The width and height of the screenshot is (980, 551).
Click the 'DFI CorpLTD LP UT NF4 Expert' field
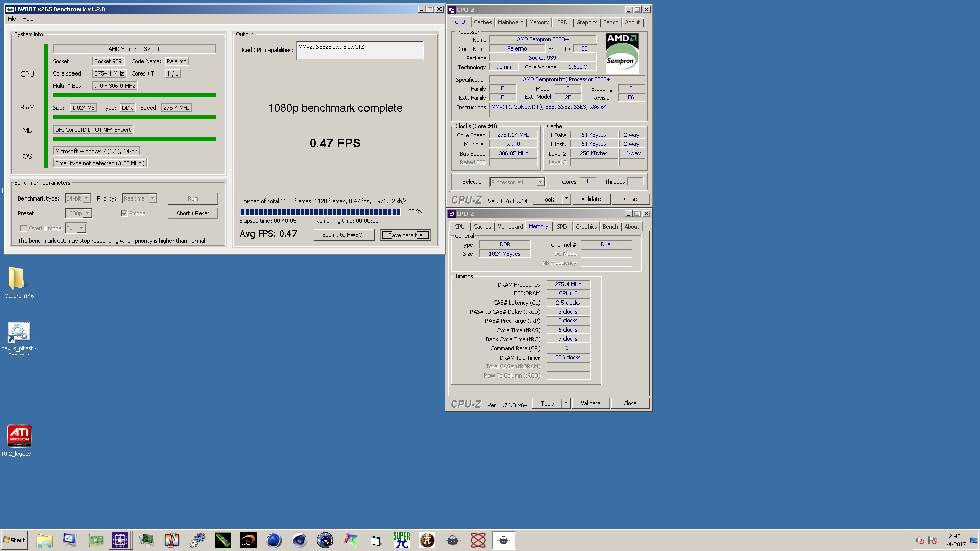(93, 130)
